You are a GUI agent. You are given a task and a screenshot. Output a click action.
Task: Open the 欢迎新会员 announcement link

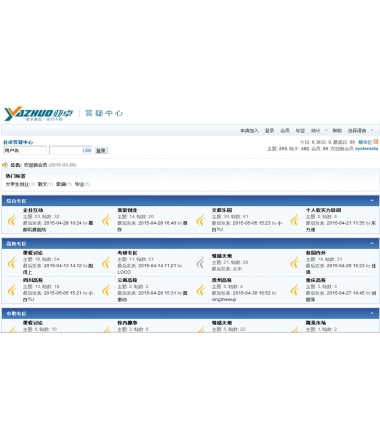click(35, 165)
